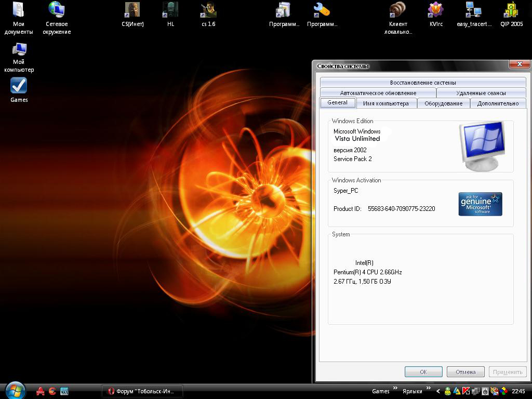This screenshot has height=399, width=532.
Task: Click the версия 2002 text
Action: [x=350, y=150]
